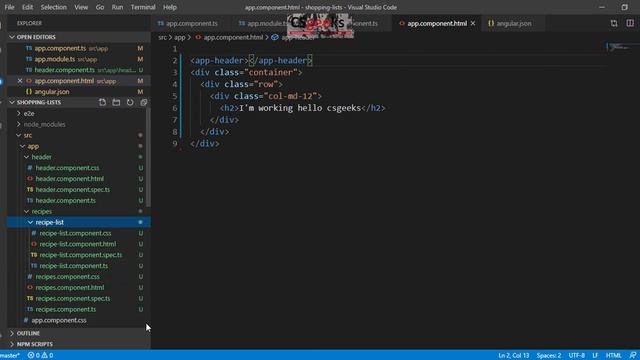Close app.component.html in Open Editors

pos(20,81)
